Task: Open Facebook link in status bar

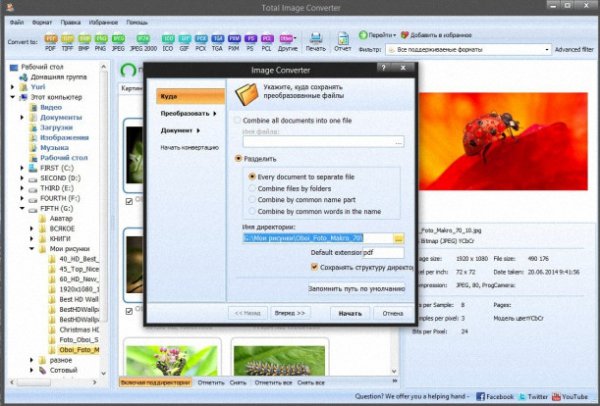Action: [x=494, y=396]
